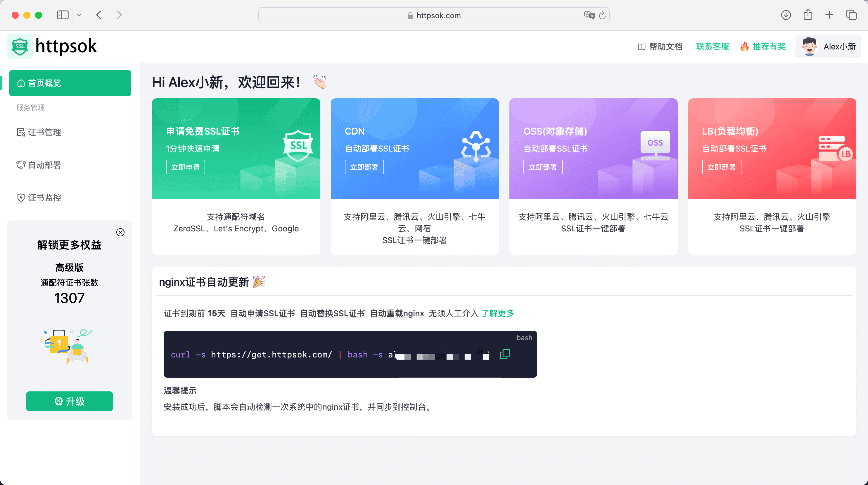Open the chevron menu next to sidebar toggle
Screen dimensions: 868x485
79,15
